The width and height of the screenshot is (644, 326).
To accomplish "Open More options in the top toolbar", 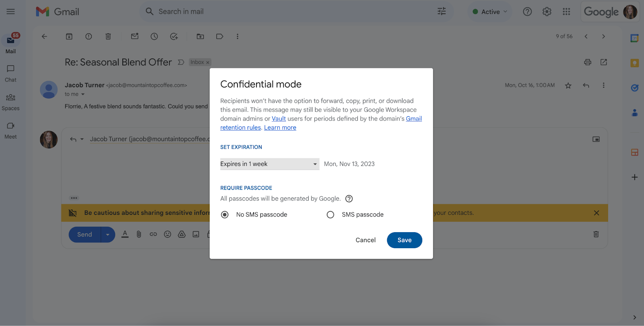I will (x=237, y=36).
